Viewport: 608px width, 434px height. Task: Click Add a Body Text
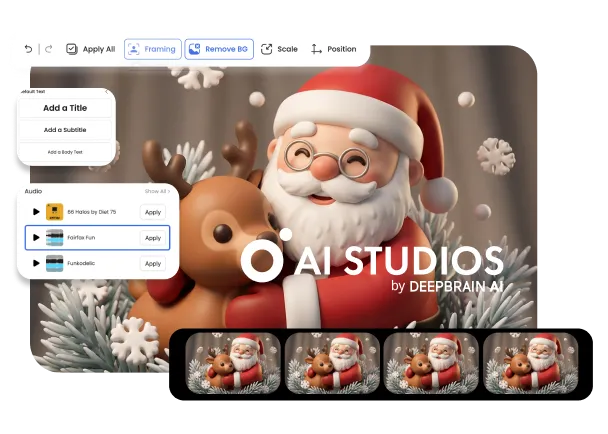pos(65,152)
